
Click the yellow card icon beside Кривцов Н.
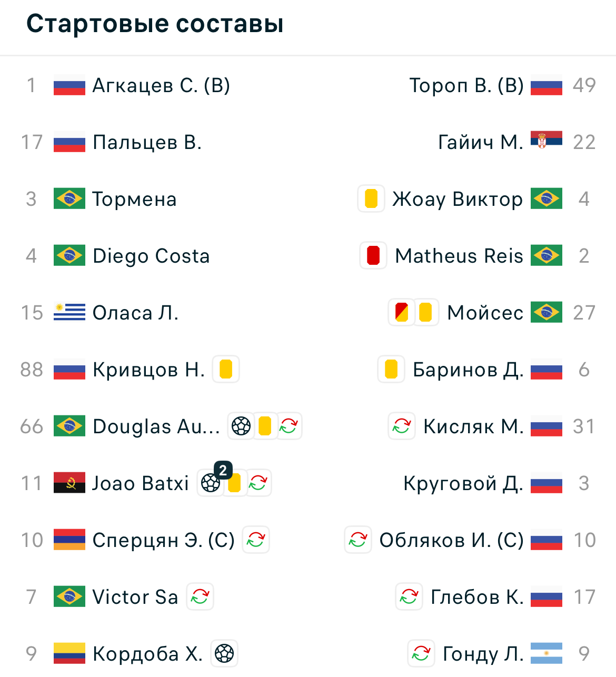pos(226,370)
